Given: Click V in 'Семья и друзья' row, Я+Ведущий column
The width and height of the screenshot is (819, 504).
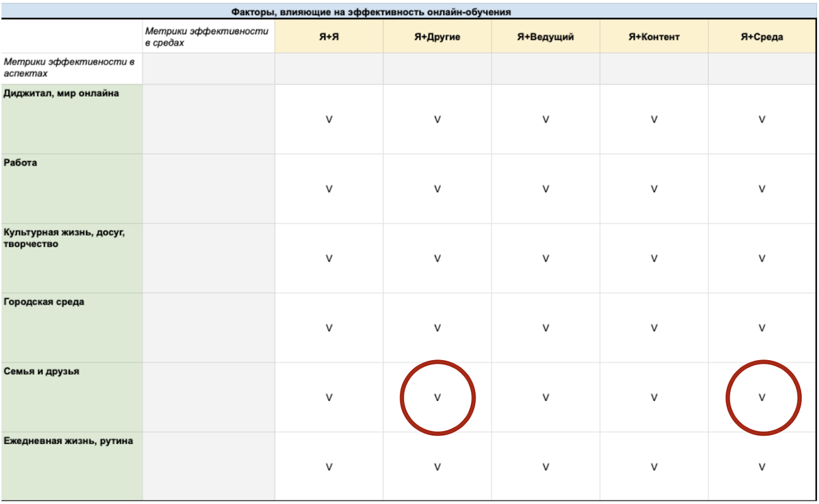Looking at the screenshot, I should pyautogui.click(x=545, y=398).
